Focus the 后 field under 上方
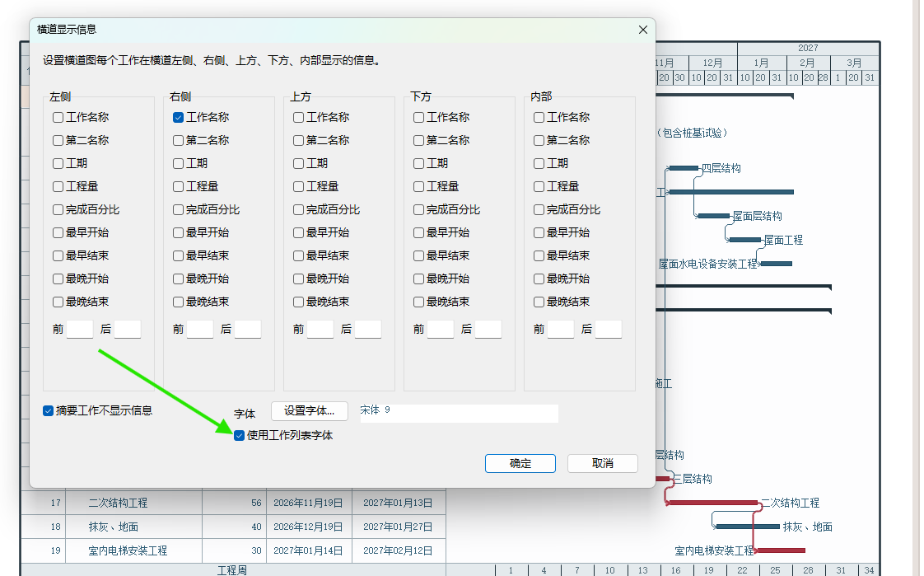Image resolution: width=924 pixels, height=576 pixels. click(368, 329)
